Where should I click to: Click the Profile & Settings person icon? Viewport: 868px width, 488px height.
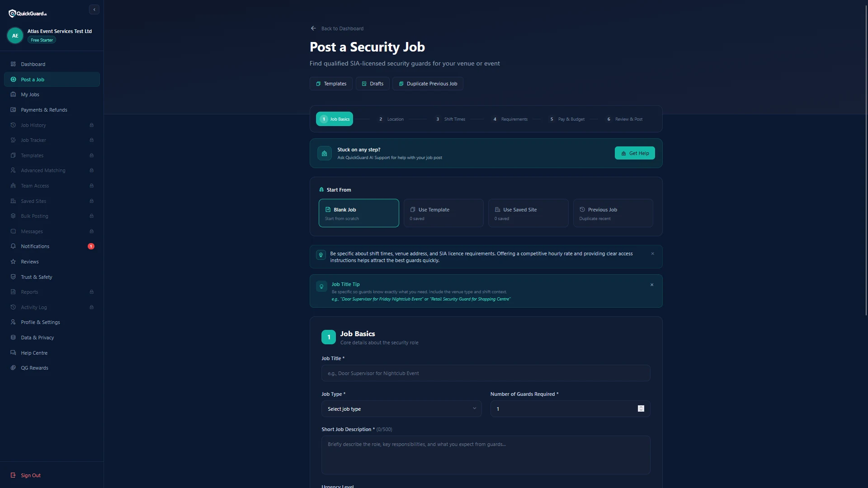13,322
